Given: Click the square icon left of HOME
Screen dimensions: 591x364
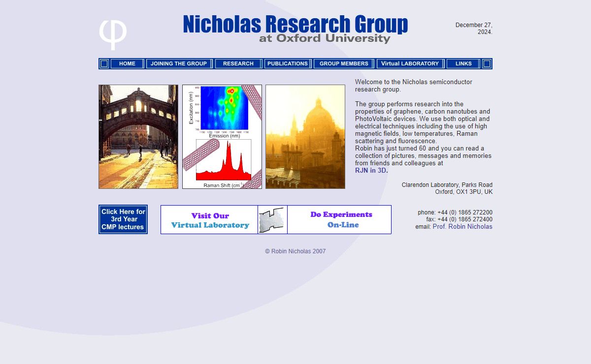Looking at the screenshot, I should pyautogui.click(x=104, y=63).
